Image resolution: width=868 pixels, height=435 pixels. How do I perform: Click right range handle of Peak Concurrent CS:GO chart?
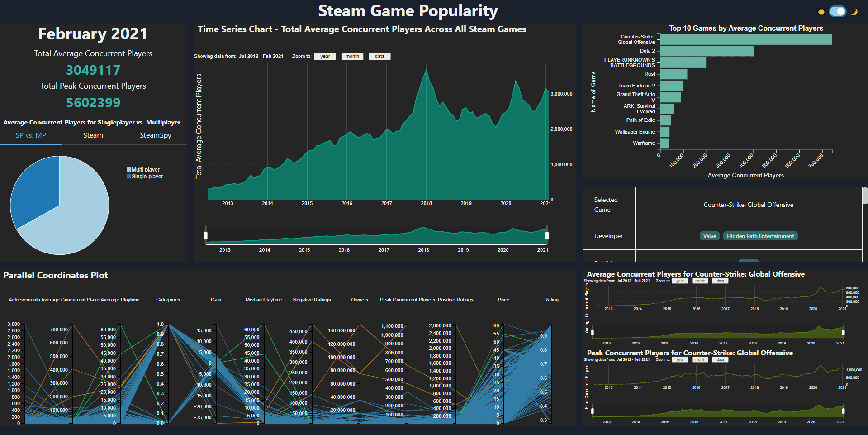(x=843, y=411)
